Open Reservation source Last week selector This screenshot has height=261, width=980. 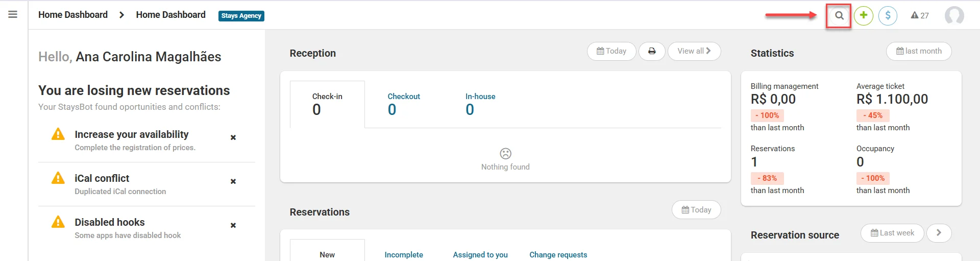892,233
